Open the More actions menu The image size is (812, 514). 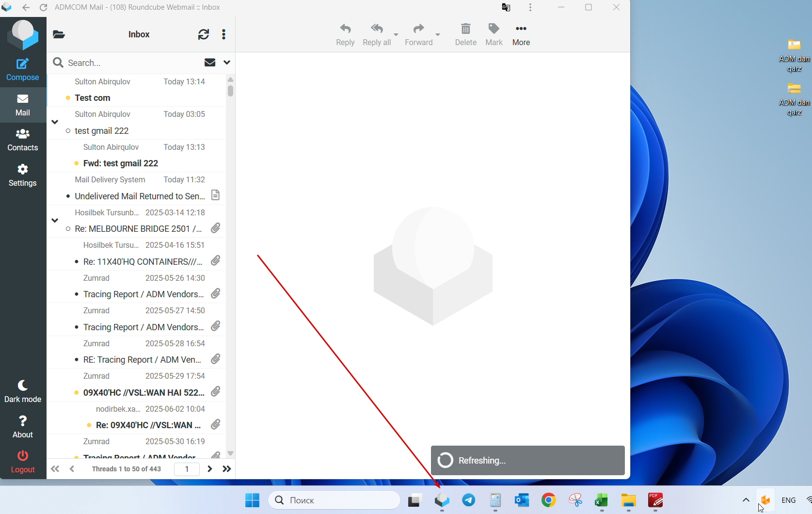click(521, 35)
